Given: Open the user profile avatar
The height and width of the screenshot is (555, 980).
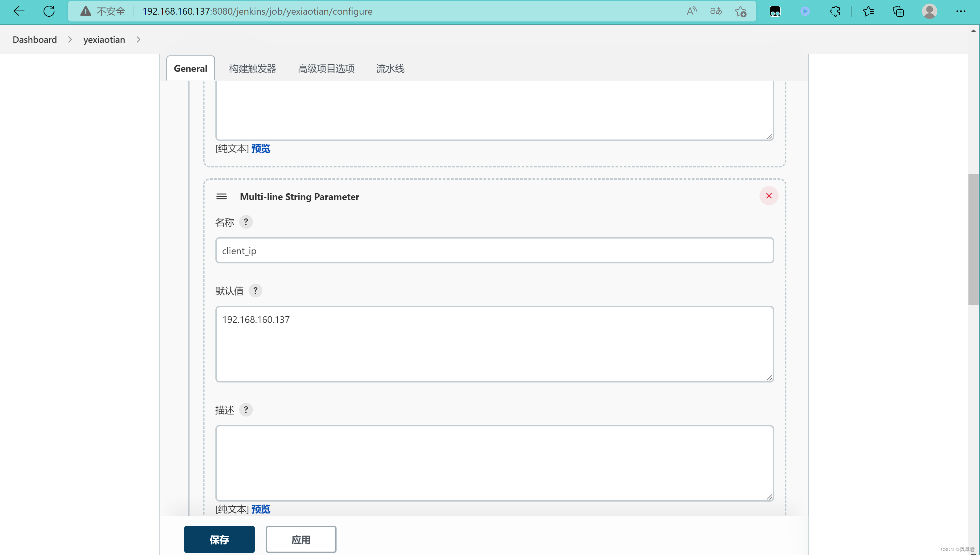Looking at the screenshot, I should 929,12.
